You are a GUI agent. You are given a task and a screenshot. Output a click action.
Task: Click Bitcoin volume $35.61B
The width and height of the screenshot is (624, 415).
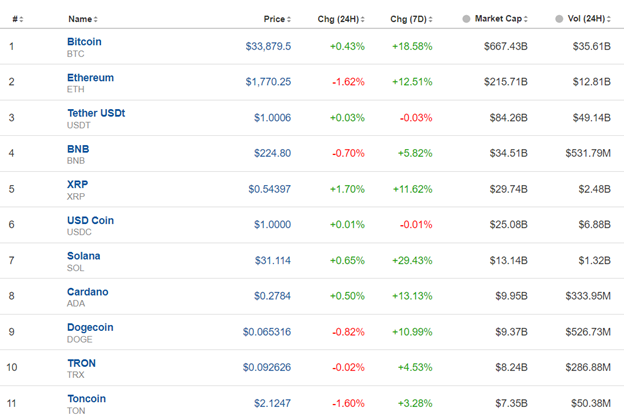pos(592,47)
